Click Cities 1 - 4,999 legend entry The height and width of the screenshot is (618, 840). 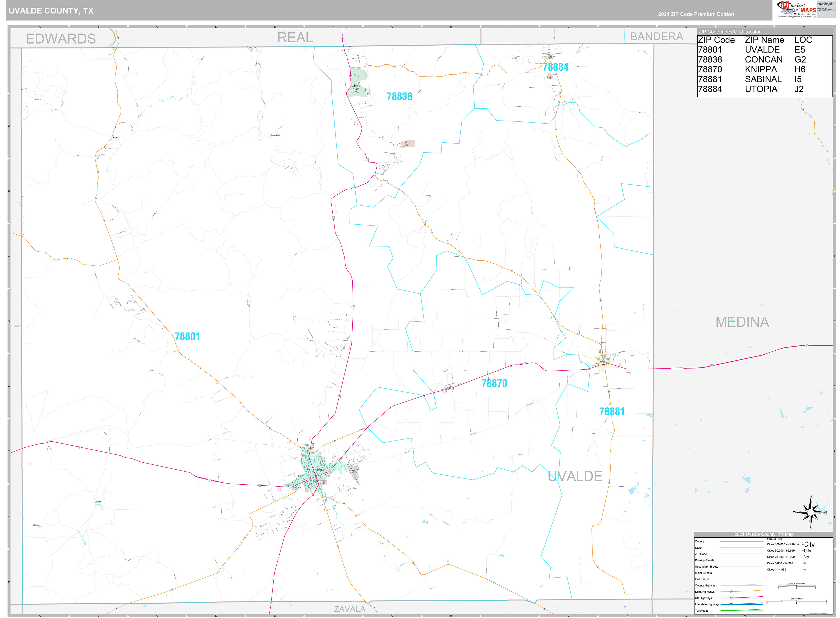pos(776,570)
